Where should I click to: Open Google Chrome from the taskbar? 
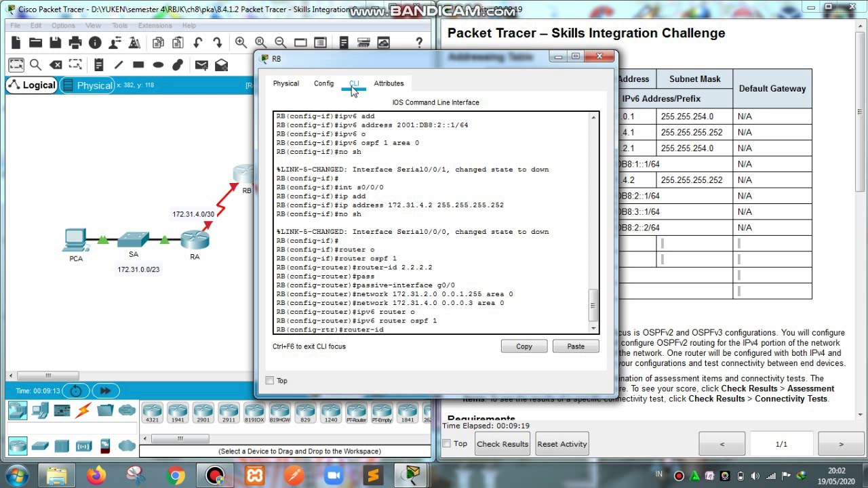[x=176, y=475]
